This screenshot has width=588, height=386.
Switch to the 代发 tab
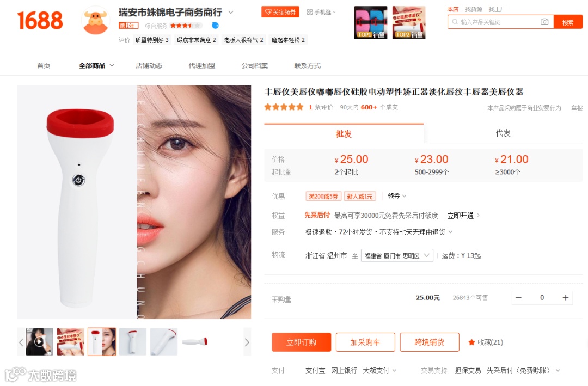tap(503, 133)
